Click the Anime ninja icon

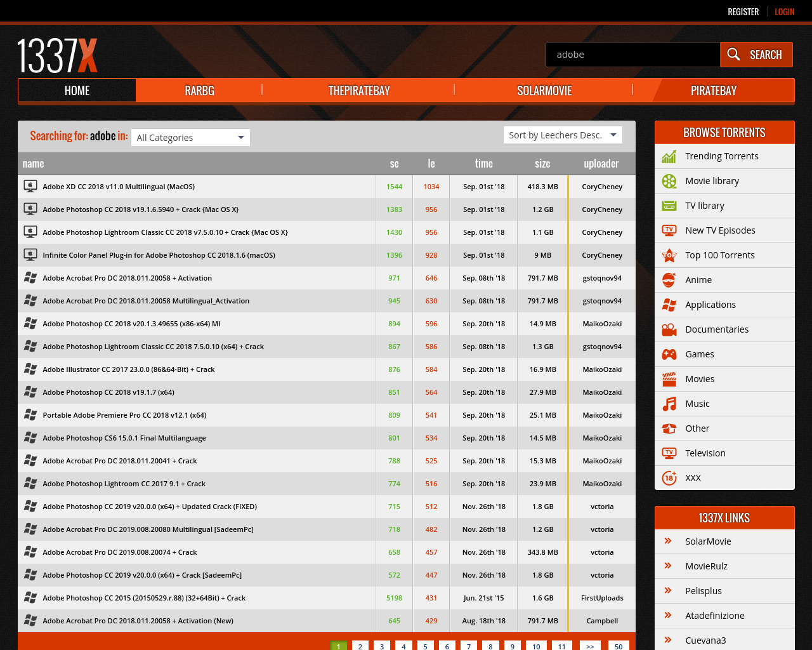point(669,280)
